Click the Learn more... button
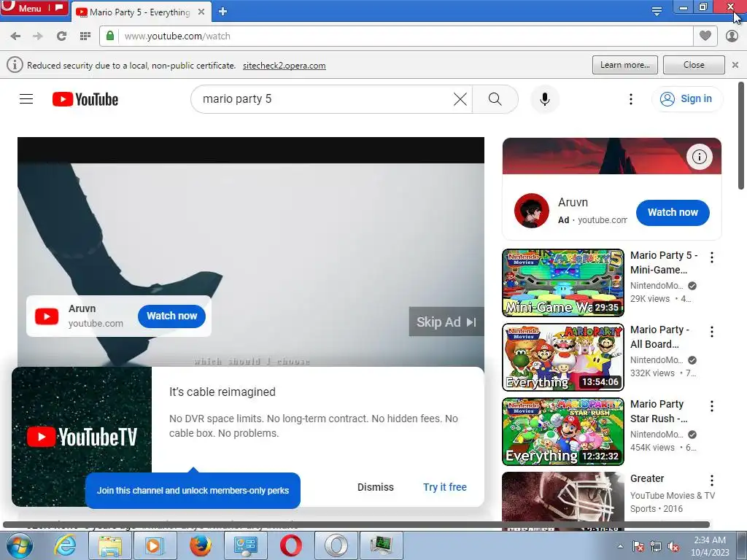Viewport: 747px width, 560px height. [x=625, y=65]
